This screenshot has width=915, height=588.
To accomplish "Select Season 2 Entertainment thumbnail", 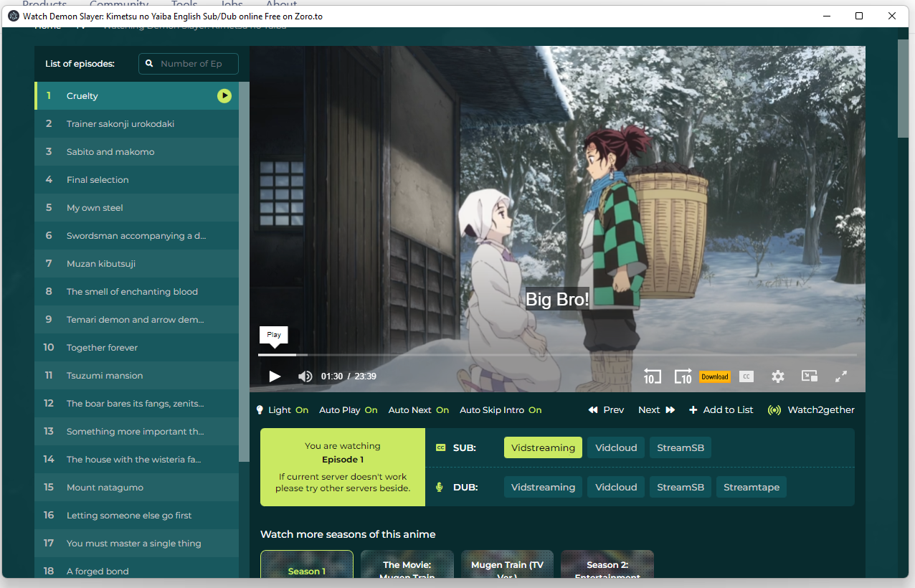I will click(x=607, y=564).
